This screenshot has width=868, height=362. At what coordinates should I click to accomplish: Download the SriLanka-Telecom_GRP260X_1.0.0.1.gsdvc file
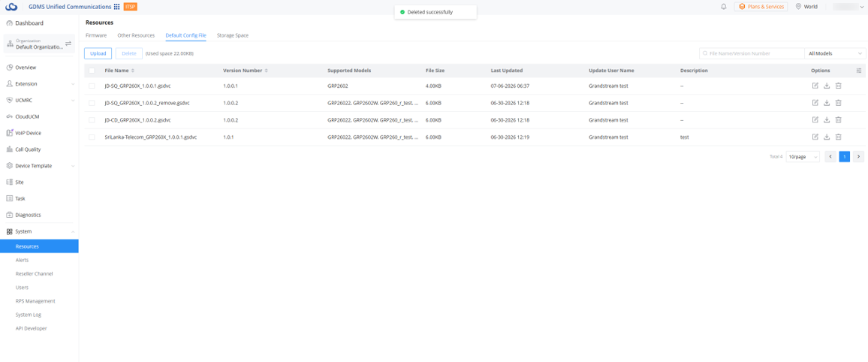[x=827, y=137]
